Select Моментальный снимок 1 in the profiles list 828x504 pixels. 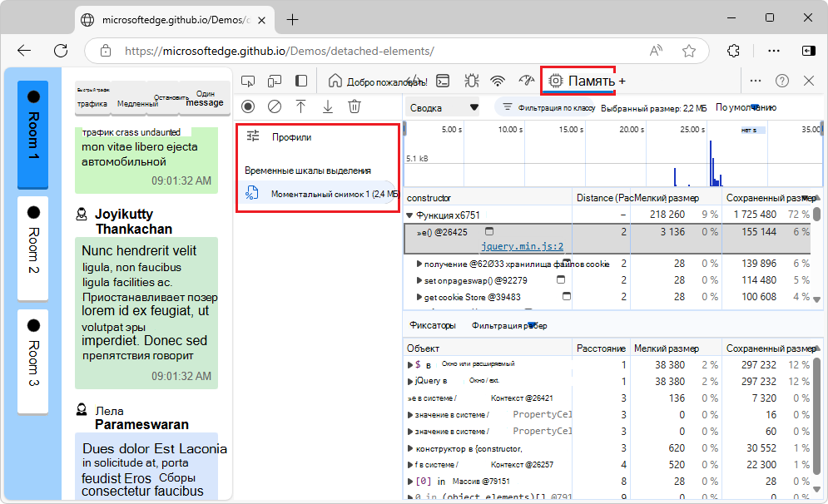pyautogui.click(x=333, y=194)
